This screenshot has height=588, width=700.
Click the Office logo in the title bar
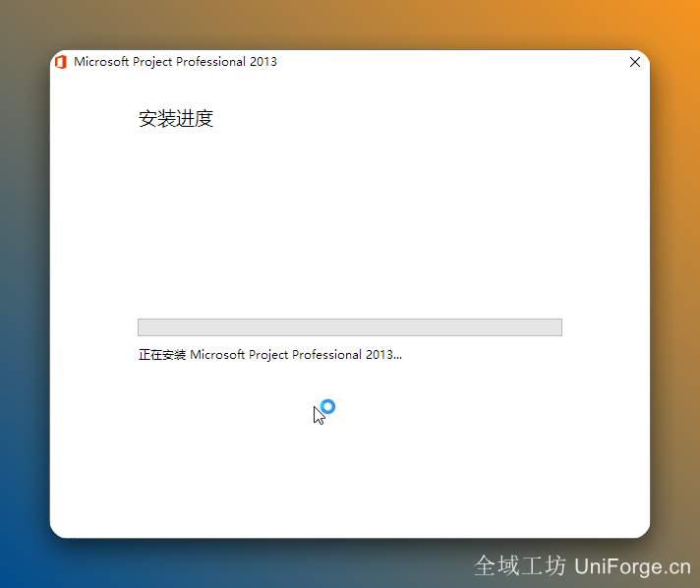61,62
